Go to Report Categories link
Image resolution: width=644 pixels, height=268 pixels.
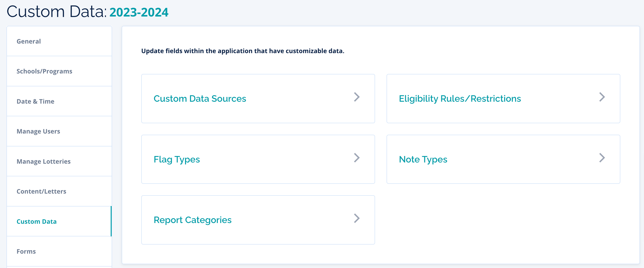click(x=192, y=220)
